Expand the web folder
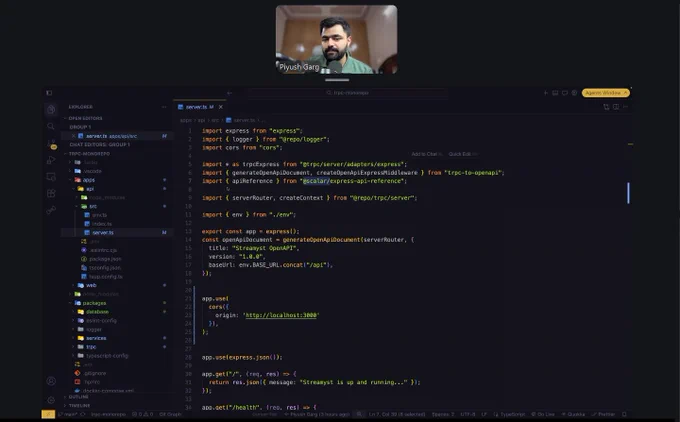Viewport: 680px width, 422px height. tap(91, 285)
